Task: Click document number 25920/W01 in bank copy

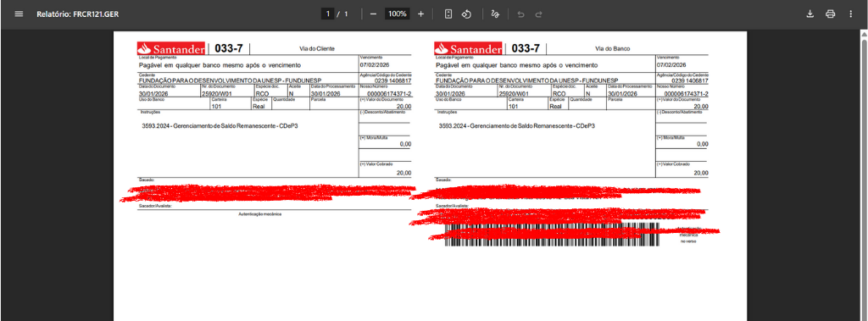Action: coord(513,93)
